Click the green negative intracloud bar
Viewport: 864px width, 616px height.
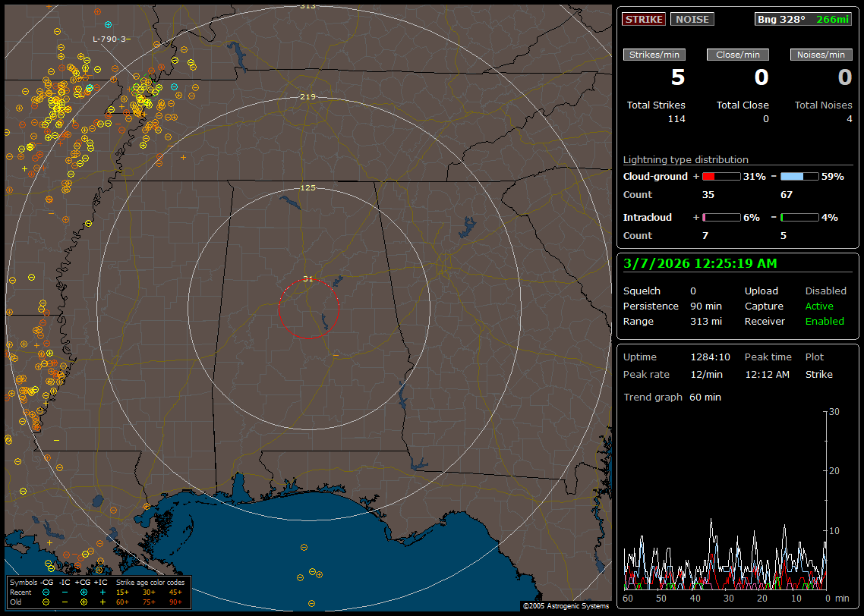click(x=799, y=217)
